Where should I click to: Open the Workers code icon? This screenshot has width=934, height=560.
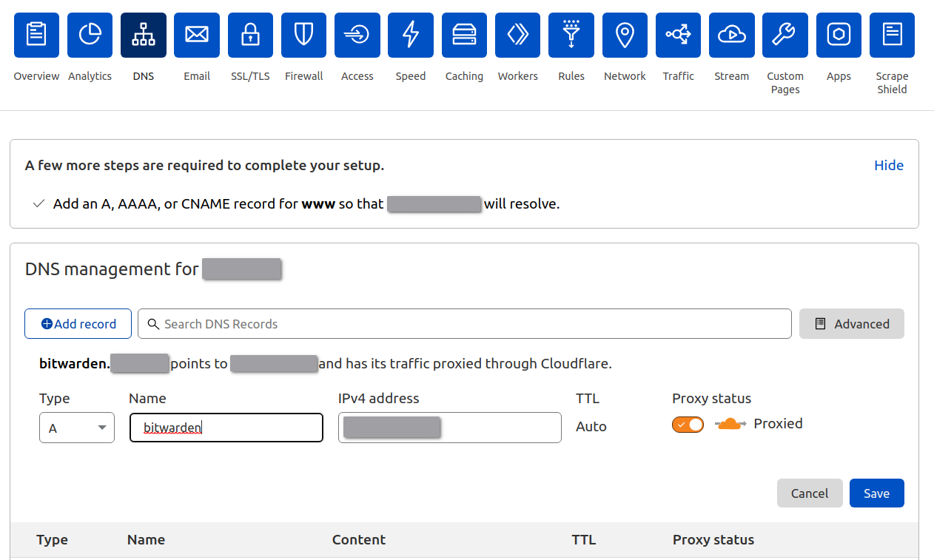(517, 35)
